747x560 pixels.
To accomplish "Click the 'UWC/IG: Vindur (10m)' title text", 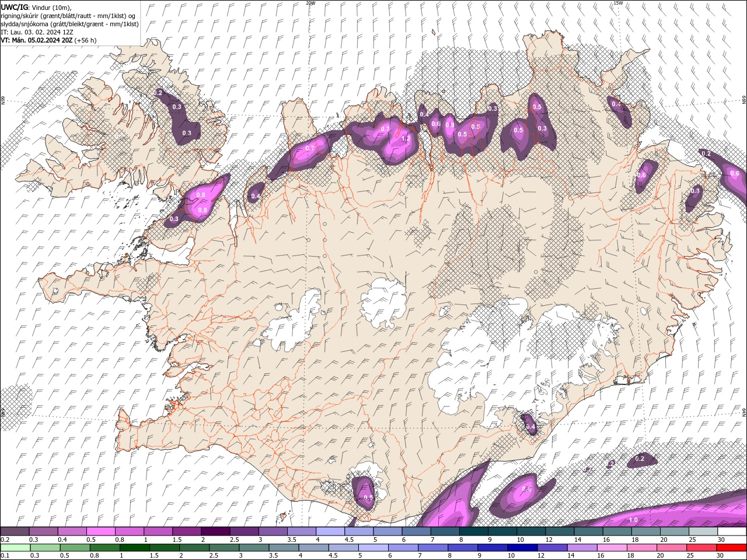I will 36,7.
